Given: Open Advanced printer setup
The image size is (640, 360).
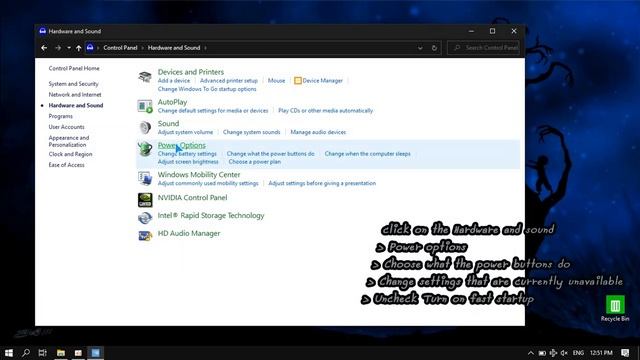Looking at the screenshot, I should pos(229,81).
